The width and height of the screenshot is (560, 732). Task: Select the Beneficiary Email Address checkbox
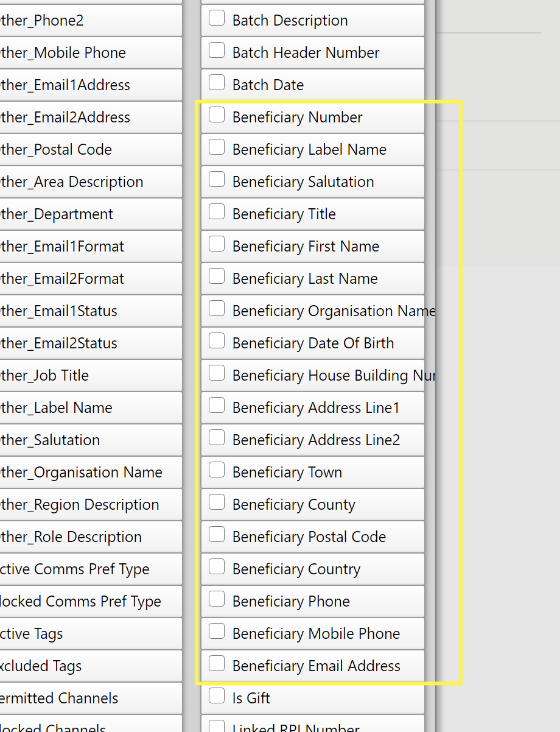217,664
